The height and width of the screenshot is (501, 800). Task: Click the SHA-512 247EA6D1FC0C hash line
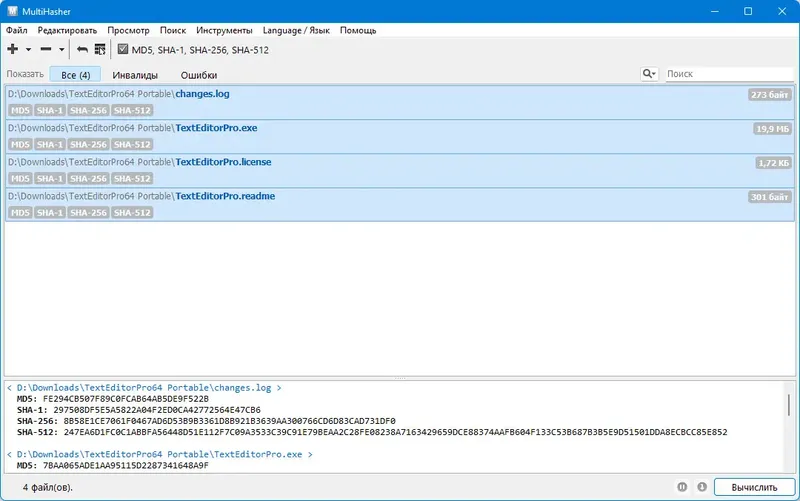coord(372,433)
